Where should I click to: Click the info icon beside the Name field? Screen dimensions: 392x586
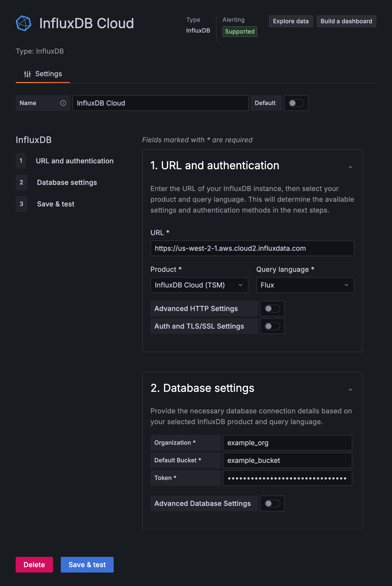(63, 103)
